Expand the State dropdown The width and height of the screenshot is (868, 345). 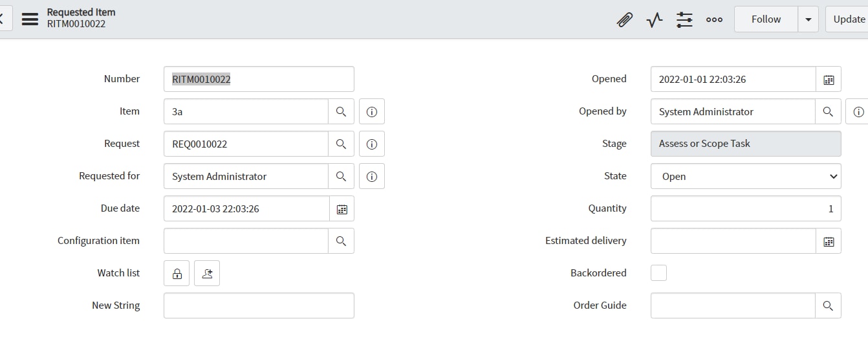746,176
